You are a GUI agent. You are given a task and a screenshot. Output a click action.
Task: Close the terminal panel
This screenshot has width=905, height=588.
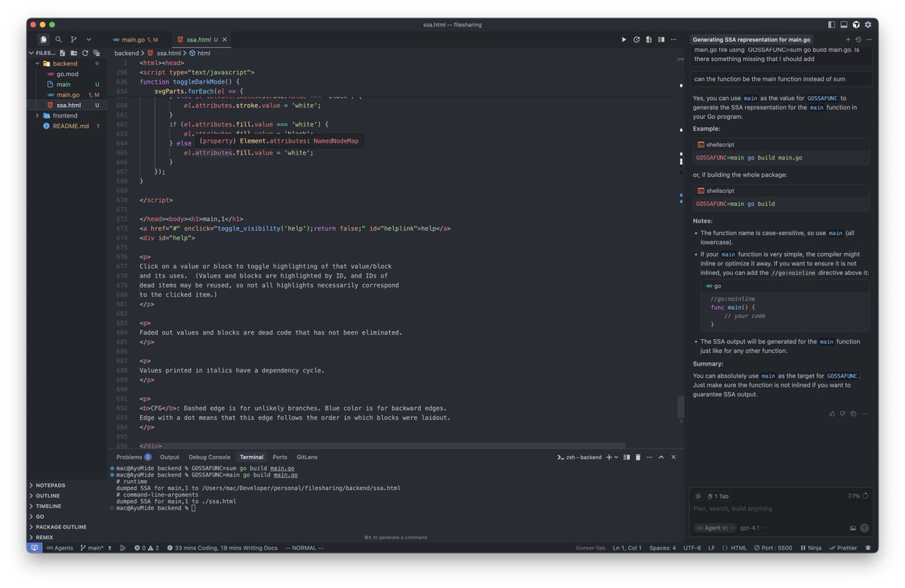pos(673,457)
